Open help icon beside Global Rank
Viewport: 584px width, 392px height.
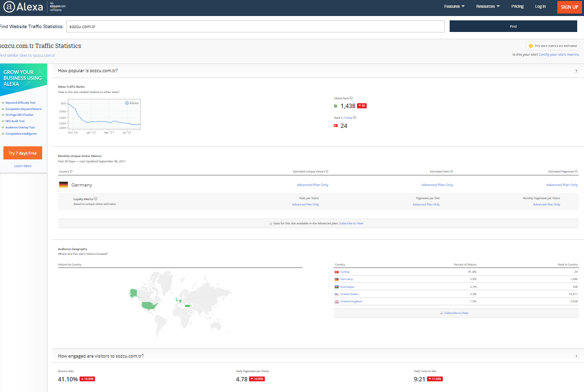pos(351,98)
